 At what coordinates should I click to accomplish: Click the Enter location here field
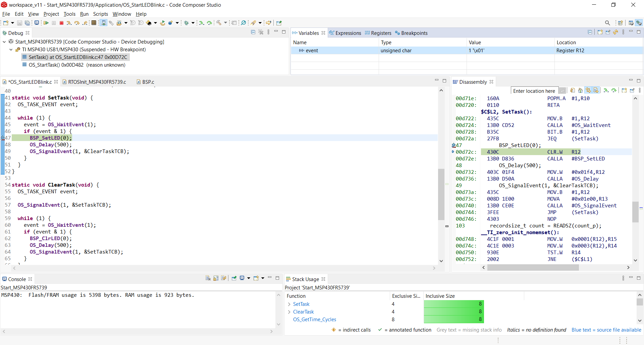point(534,91)
